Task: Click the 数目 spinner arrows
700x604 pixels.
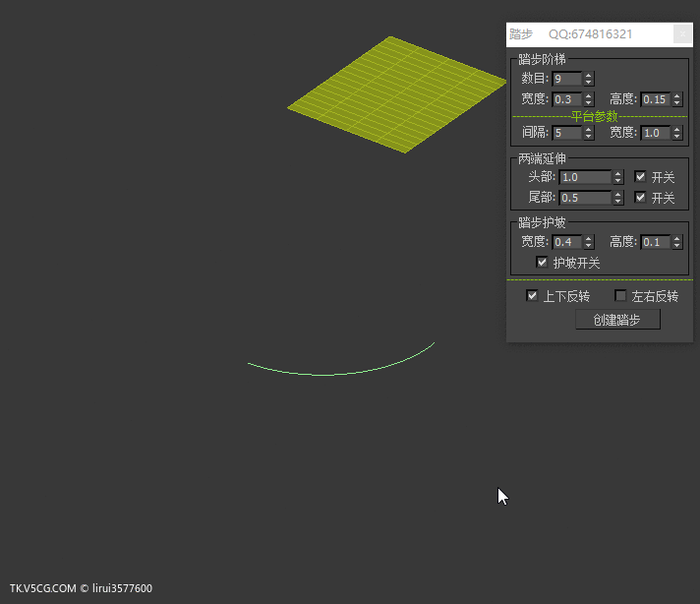Action: [x=589, y=79]
